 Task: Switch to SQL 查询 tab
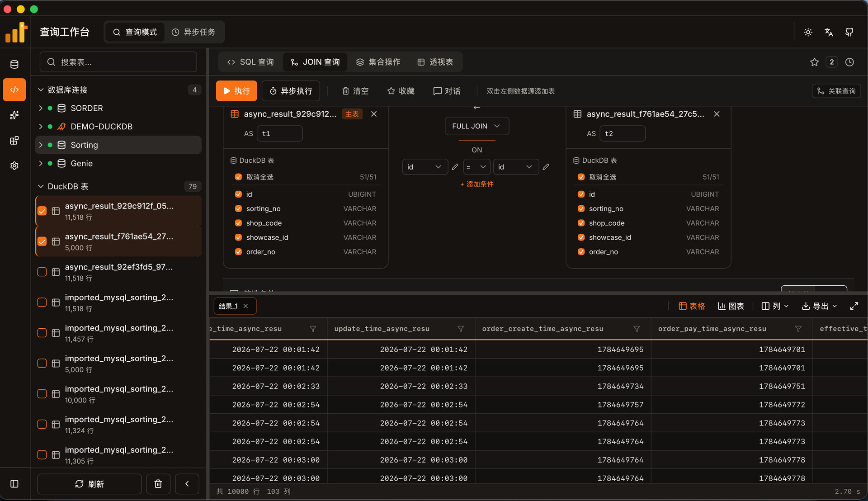click(250, 62)
